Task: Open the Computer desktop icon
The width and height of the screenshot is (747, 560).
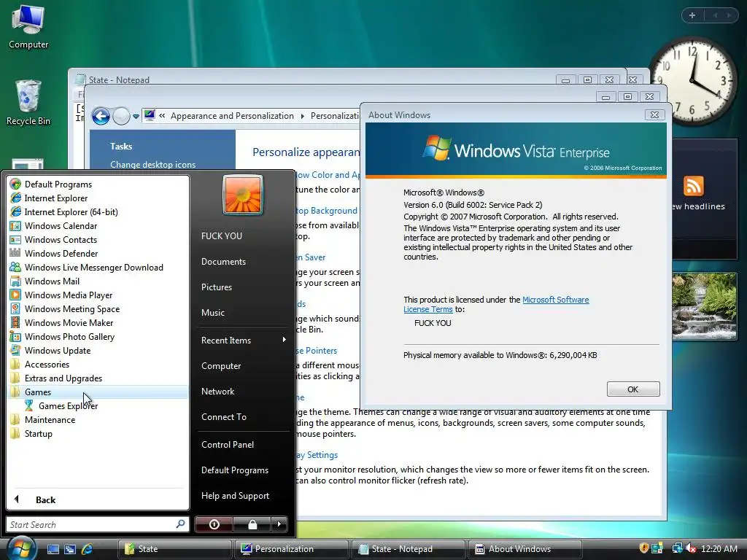Action: click(x=28, y=26)
